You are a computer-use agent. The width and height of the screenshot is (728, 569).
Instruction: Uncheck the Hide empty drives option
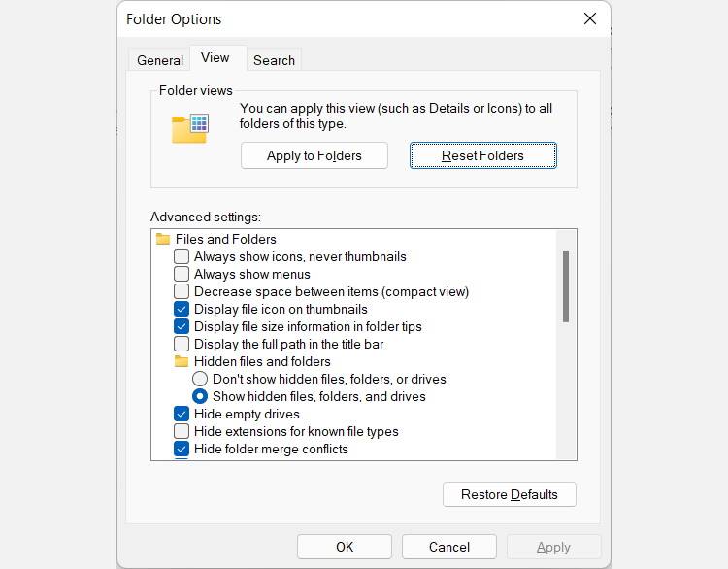(x=182, y=414)
